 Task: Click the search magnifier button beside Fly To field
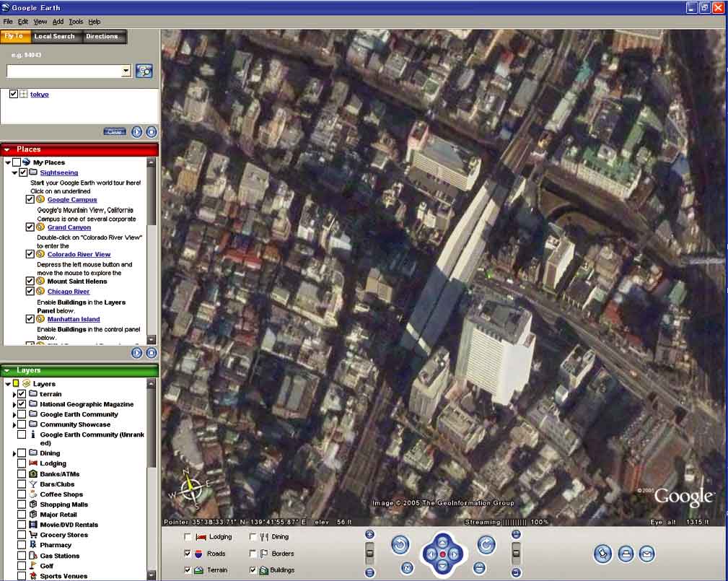(x=144, y=71)
